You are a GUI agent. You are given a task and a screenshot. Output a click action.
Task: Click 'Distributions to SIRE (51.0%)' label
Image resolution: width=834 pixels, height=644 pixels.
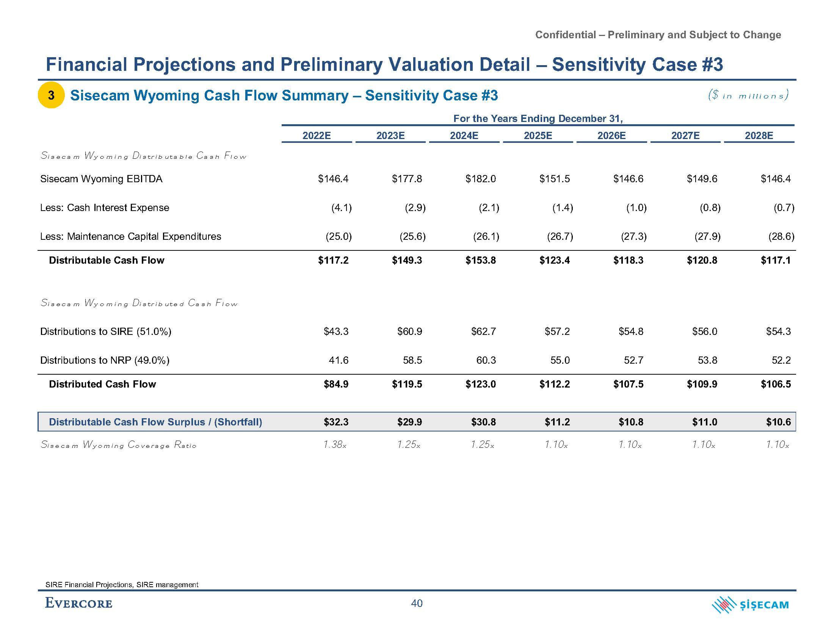click(106, 331)
